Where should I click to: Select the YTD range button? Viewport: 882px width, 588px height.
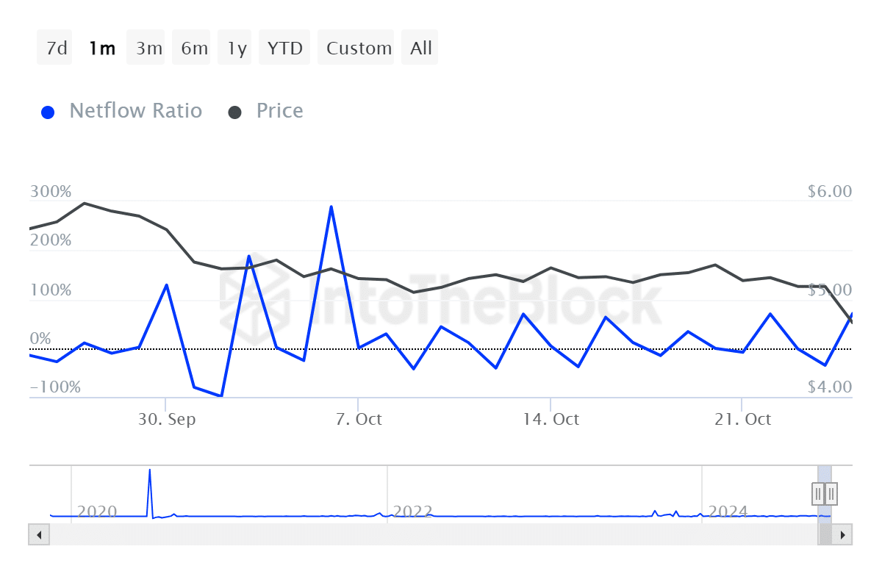click(284, 49)
